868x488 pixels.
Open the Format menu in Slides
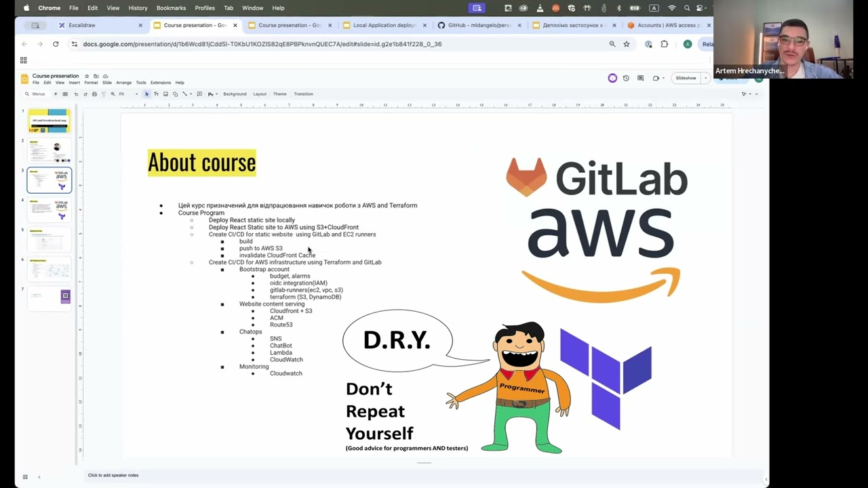pos(91,83)
